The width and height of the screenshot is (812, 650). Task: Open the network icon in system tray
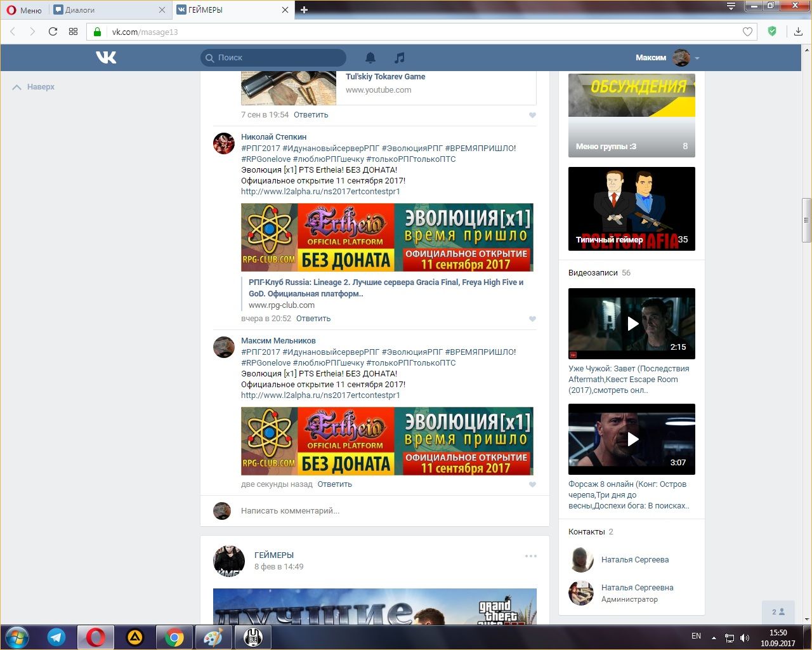(x=730, y=637)
